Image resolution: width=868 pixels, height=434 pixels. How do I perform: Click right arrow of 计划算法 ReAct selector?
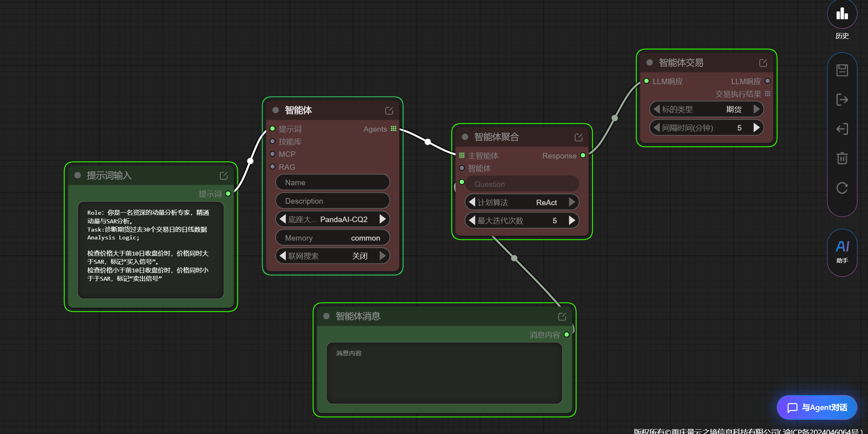click(x=572, y=202)
